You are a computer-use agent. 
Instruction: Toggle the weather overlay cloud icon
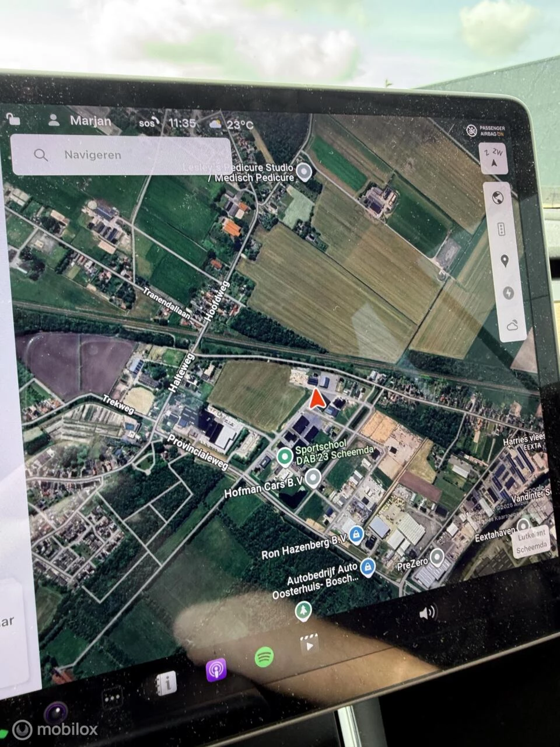(x=513, y=324)
